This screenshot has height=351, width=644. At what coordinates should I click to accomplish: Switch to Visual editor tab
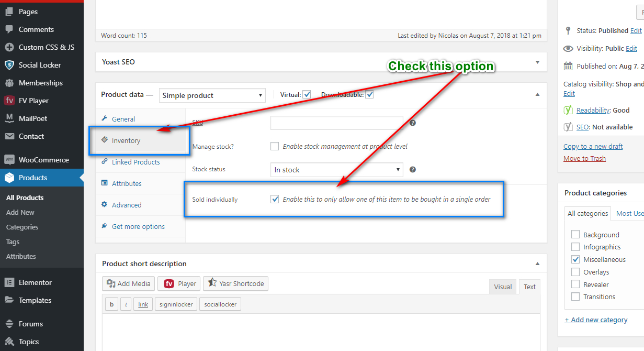point(503,287)
